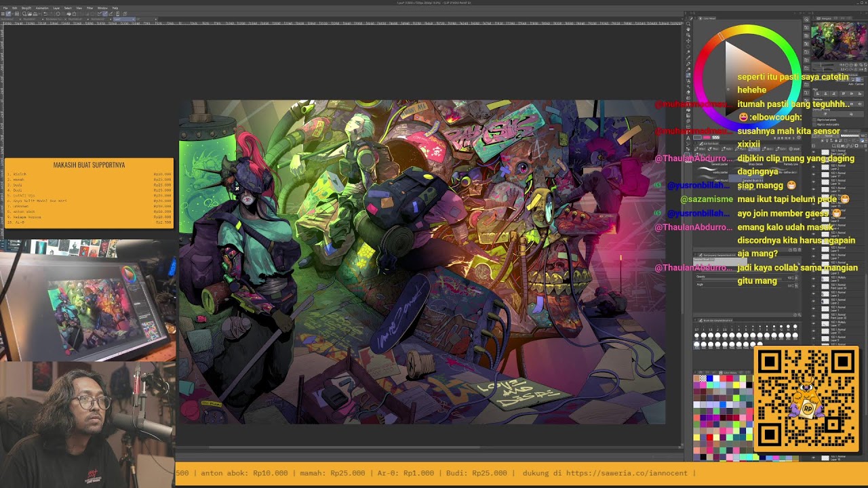Open the Window menu
This screenshot has height=488, width=868.
[x=102, y=8]
